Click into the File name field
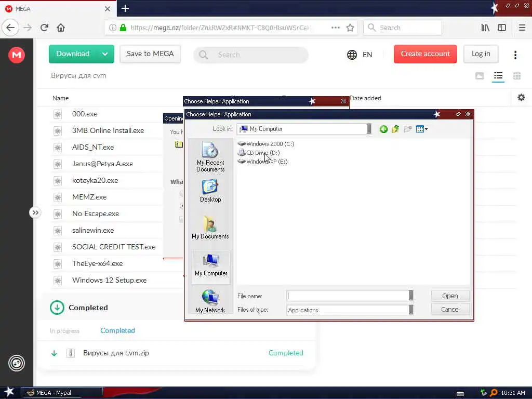 (348, 296)
